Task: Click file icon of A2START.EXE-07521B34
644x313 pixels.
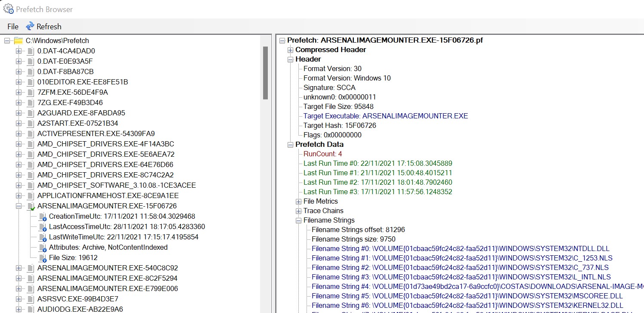Action: (30, 123)
